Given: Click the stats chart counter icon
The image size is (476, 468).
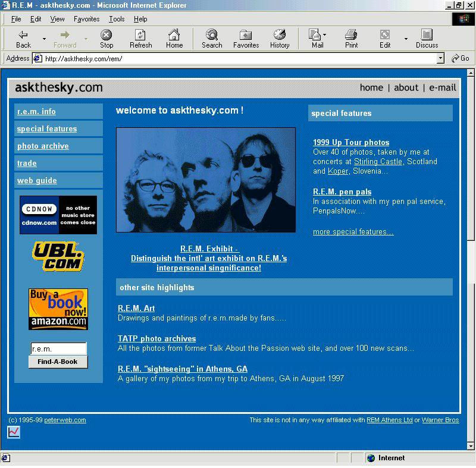Looking at the screenshot, I should click(14, 432).
